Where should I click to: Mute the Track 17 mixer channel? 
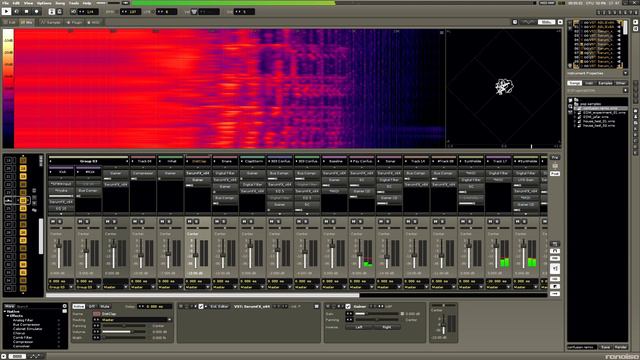(x=491, y=221)
